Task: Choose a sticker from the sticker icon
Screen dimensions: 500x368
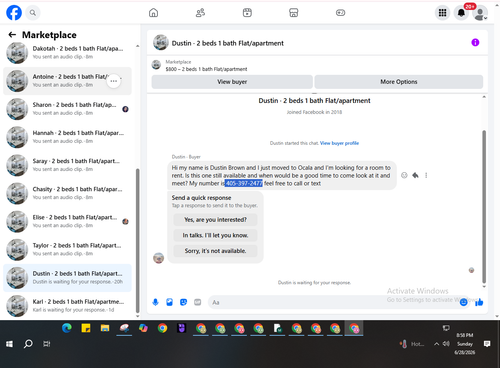Action: pyautogui.click(x=183, y=302)
